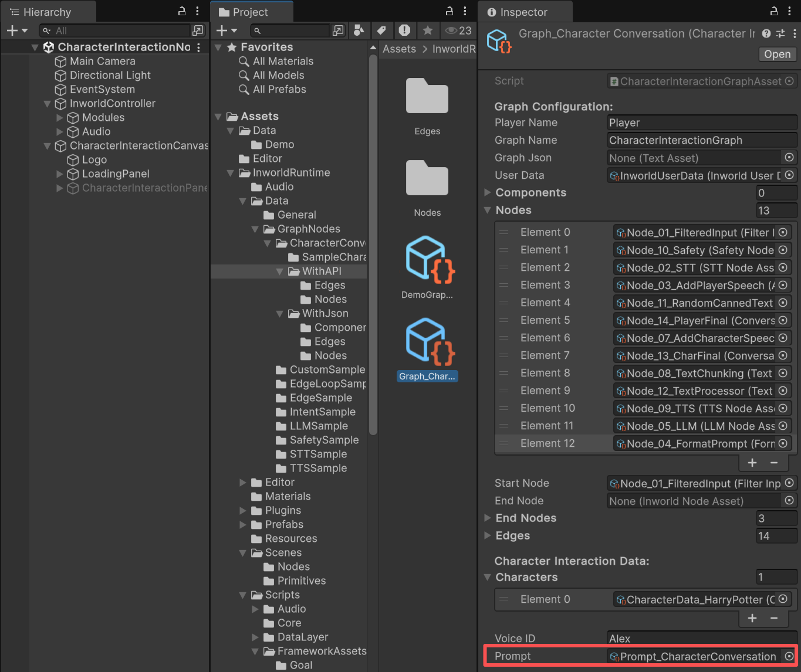Open Inspector preset selector icon

click(x=780, y=33)
